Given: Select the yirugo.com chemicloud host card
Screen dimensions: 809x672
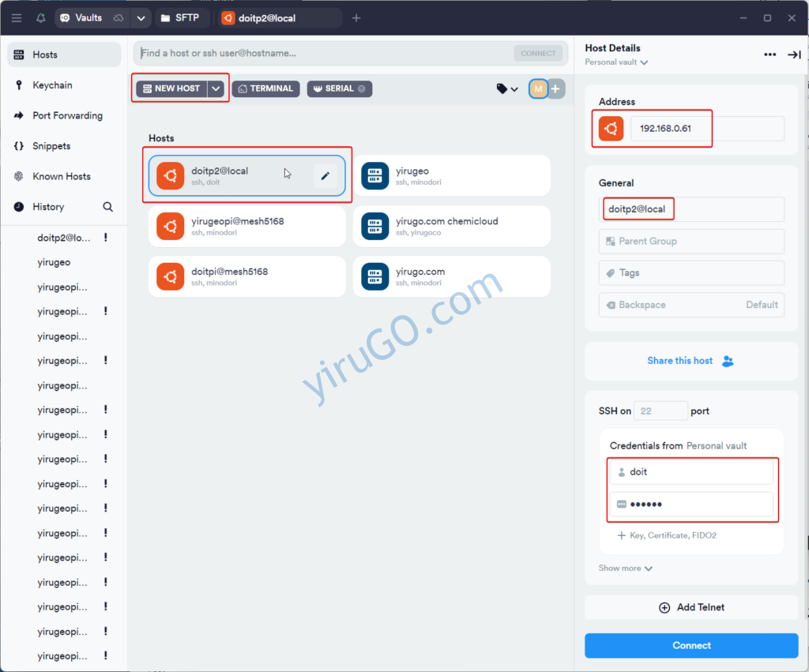Looking at the screenshot, I should (x=451, y=226).
